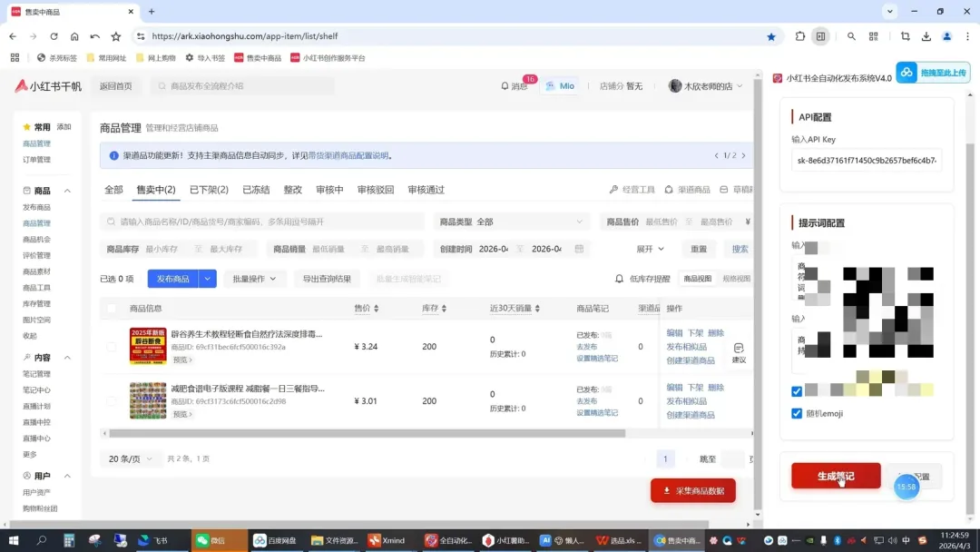This screenshot has width=980, height=552.
Task: Switch to the 全部 tab
Action: tap(113, 190)
